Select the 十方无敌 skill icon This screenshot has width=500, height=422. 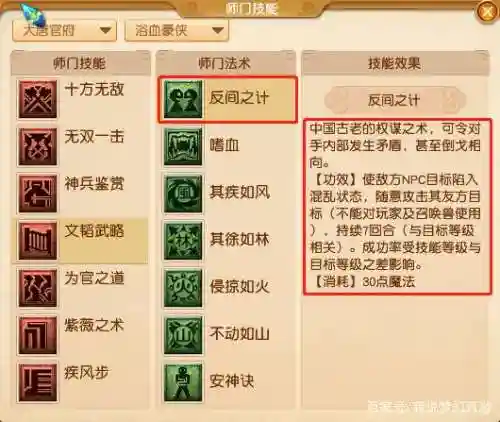[x=38, y=99]
